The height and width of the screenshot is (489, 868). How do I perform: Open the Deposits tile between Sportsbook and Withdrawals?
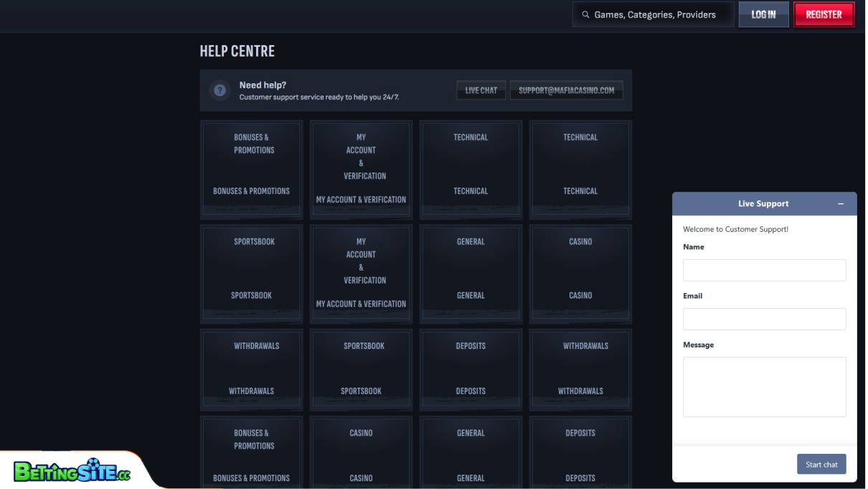471,369
